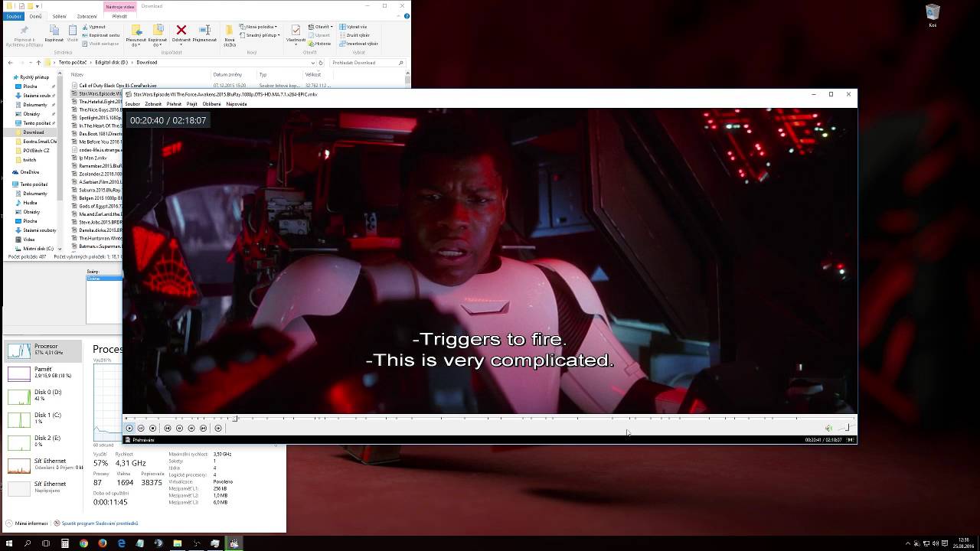Click the taskbar clock and date
Viewport: 980px width, 551px height.
click(964, 543)
